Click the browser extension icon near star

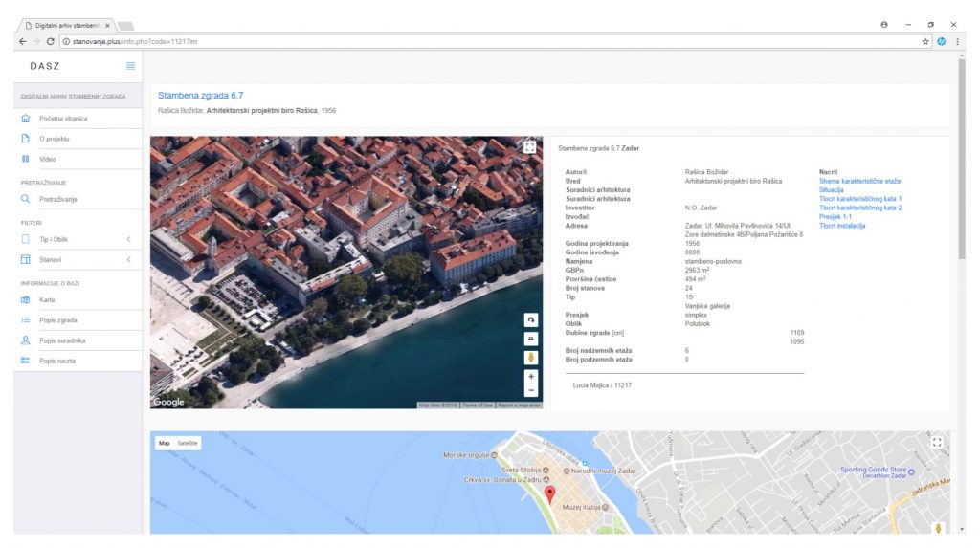point(942,41)
